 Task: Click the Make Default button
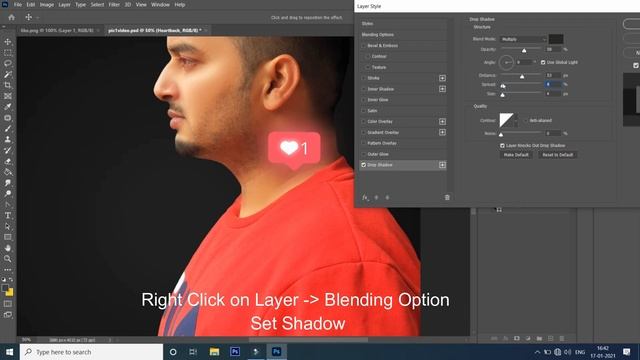pos(516,155)
